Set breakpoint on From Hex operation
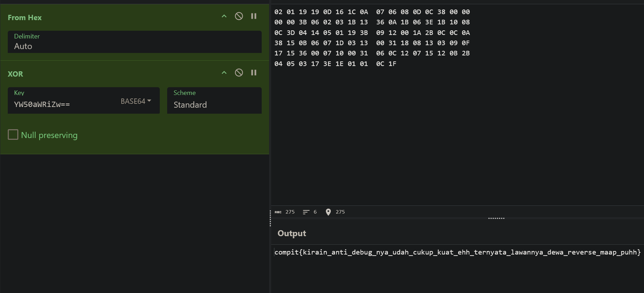 254,16
